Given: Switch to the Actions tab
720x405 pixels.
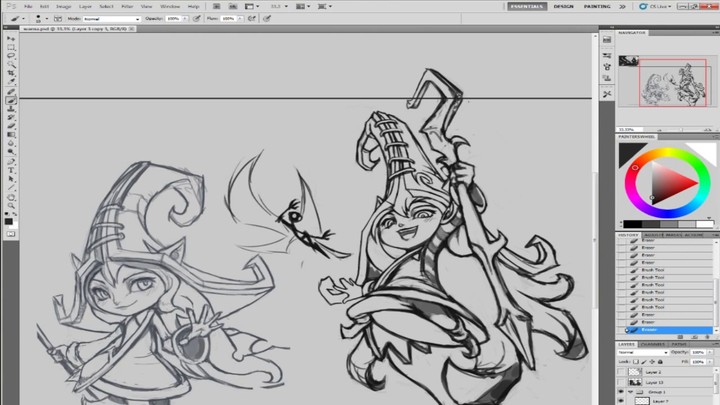Looking at the screenshot, I should point(694,235).
